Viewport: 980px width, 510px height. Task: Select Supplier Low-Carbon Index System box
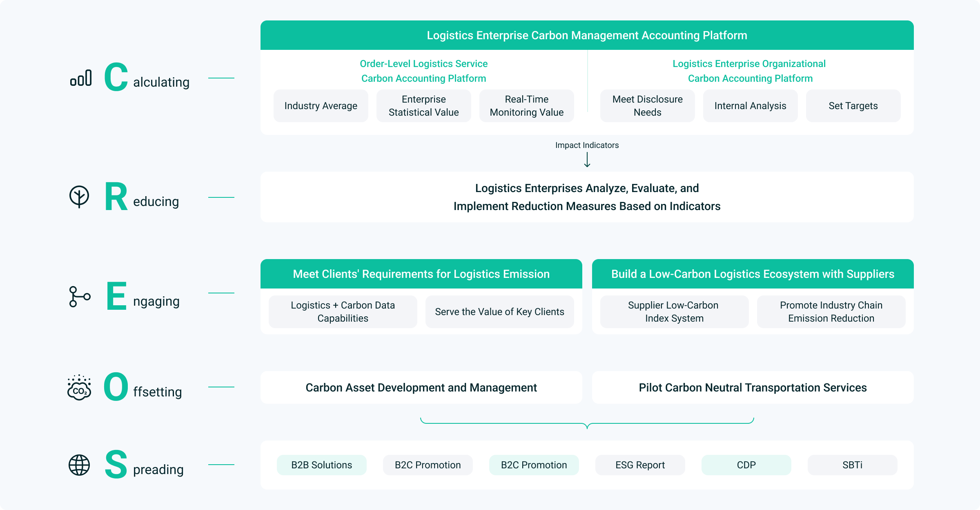(675, 312)
